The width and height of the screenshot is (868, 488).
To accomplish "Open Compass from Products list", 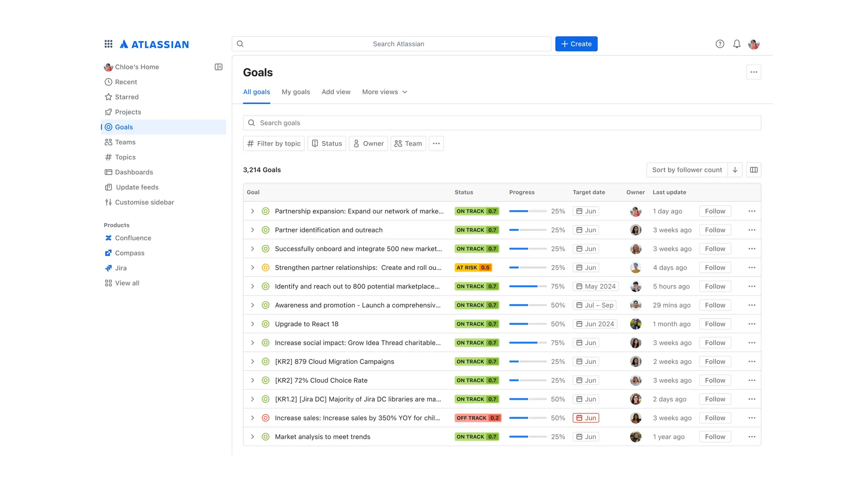I will 129,253.
